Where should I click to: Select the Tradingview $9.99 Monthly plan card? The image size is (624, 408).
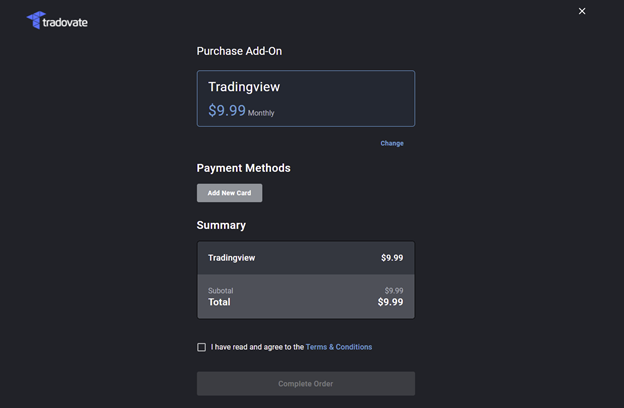(306, 99)
